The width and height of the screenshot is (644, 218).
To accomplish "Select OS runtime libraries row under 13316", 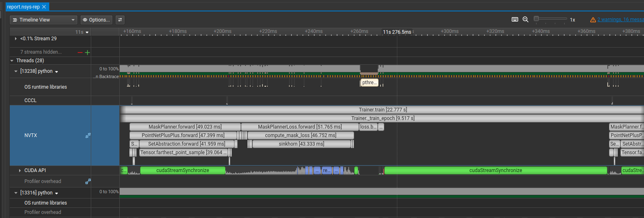I will [x=46, y=203].
